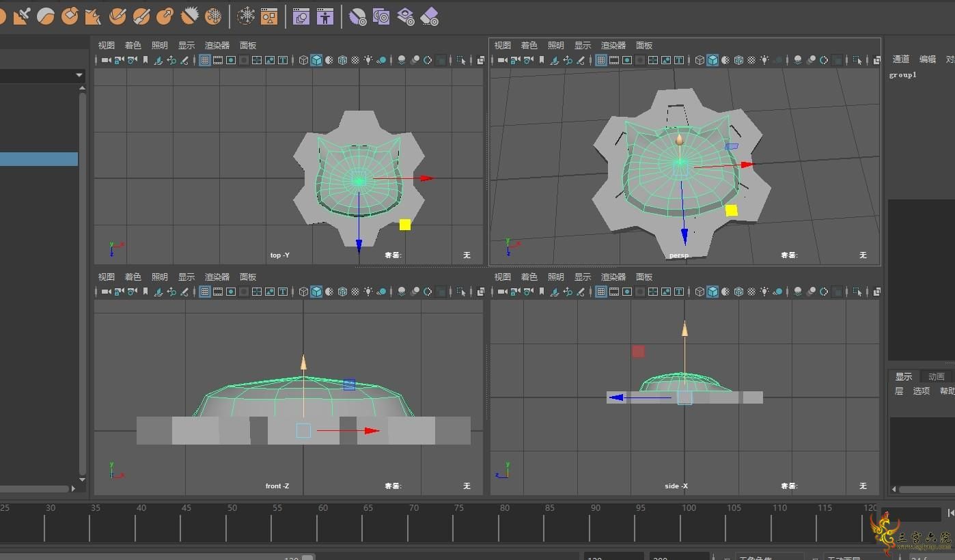Open the 编辑 menu in channel box
This screenshot has width=955, height=560.
928,59
